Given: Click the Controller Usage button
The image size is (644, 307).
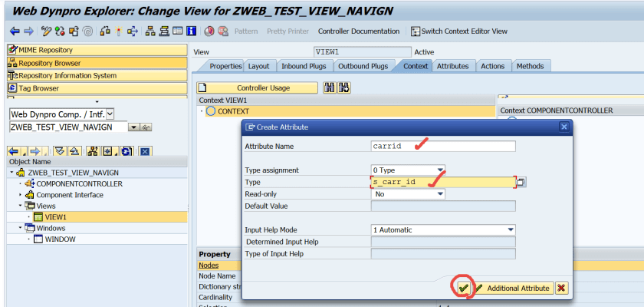Looking at the screenshot, I should pyautogui.click(x=257, y=88).
